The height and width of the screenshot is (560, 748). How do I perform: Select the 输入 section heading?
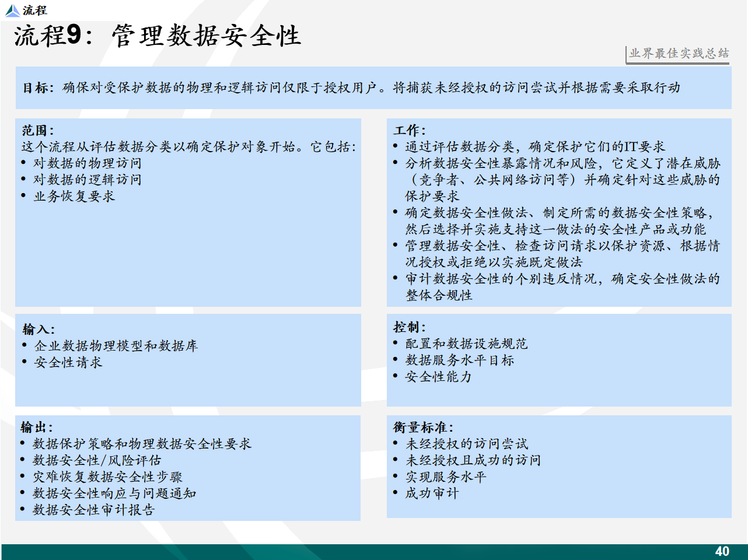tap(39, 329)
